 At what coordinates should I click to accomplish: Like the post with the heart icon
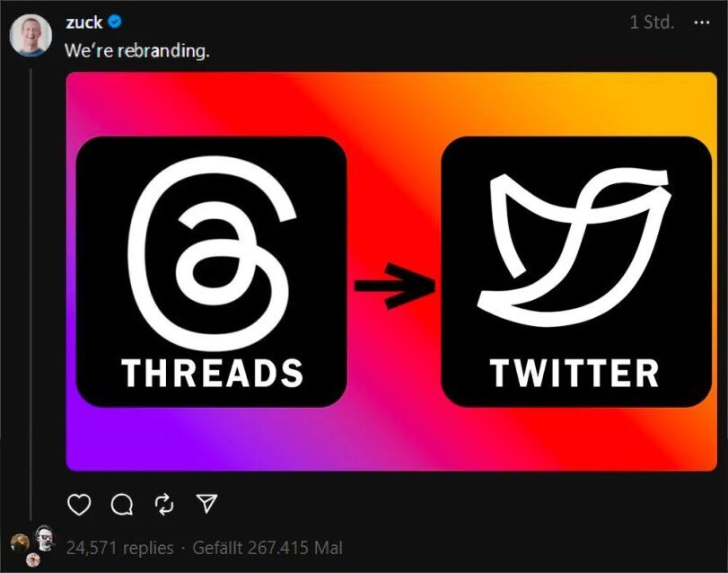tap(79, 504)
